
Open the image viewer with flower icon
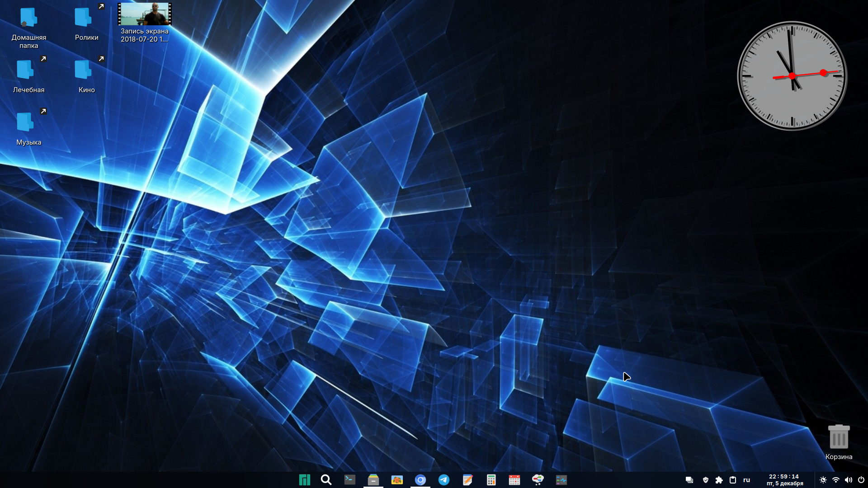397,480
